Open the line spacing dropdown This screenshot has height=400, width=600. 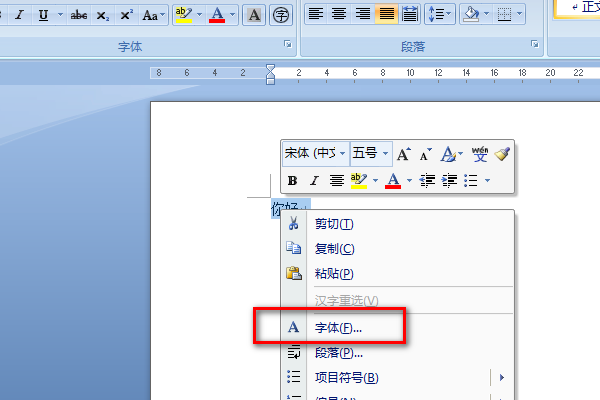(439, 14)
